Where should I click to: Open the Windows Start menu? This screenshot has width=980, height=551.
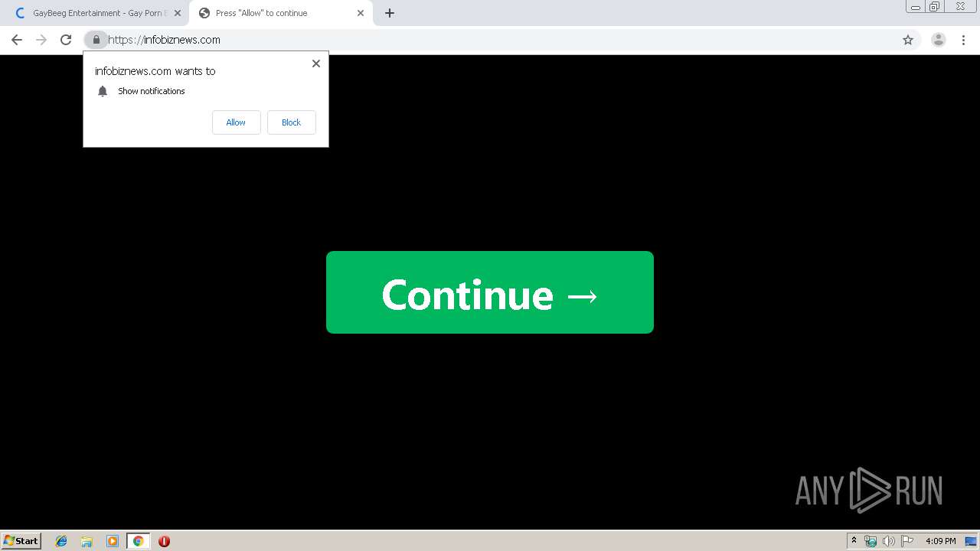pos(21,541)
